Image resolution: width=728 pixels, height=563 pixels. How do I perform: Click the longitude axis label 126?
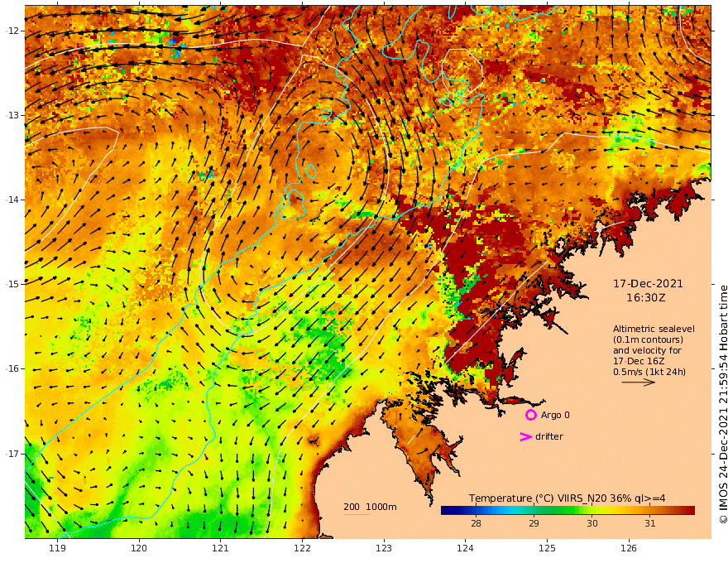[629, 548]
